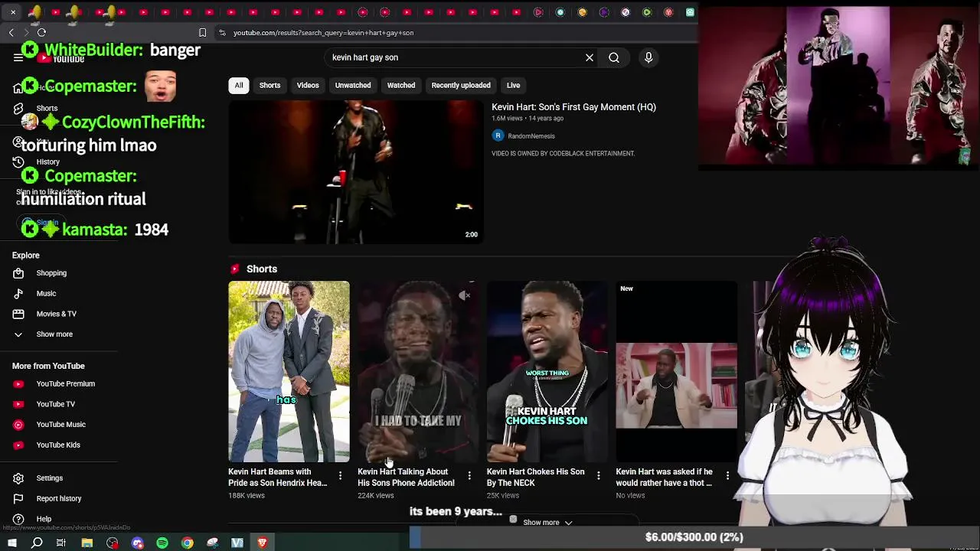This screenshot has width=980, height=551.
Task: Open options menu for the thot short
Action: click(727, 476)
